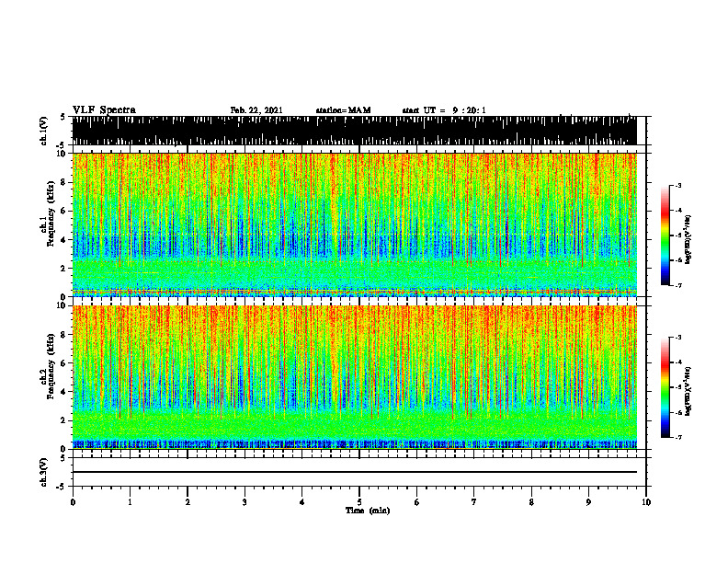Click the "-7" label on ch.2 color scale
Image resolution: width=728 pixels, height=563 pixels.
pos(678,437)
